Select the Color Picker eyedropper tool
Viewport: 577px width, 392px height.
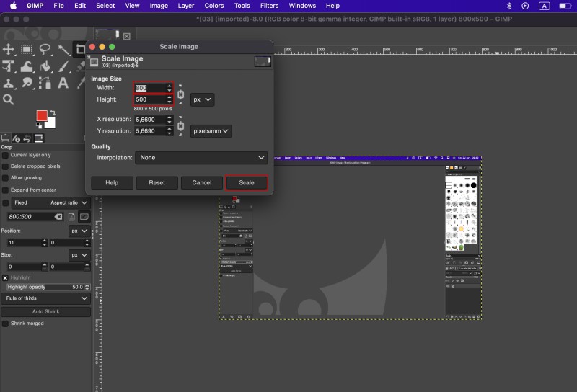(81, 84)
